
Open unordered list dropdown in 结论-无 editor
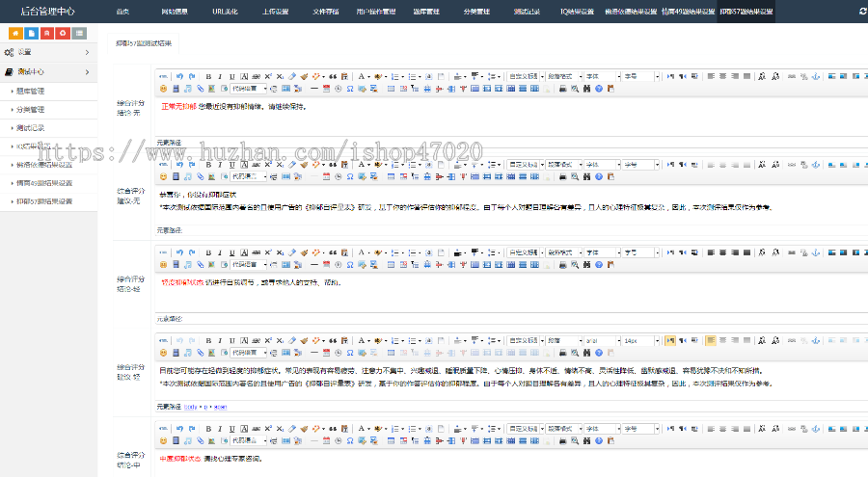(420, 77)
